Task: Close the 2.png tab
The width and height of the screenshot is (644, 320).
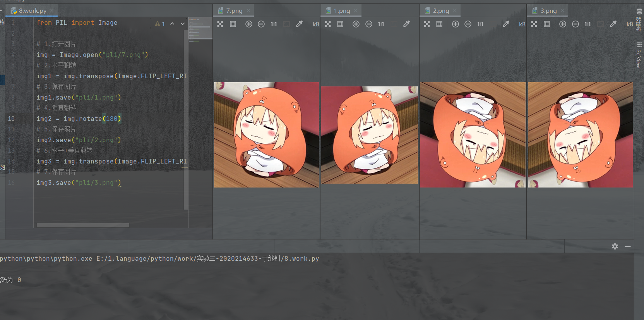Action: point(455,10)
